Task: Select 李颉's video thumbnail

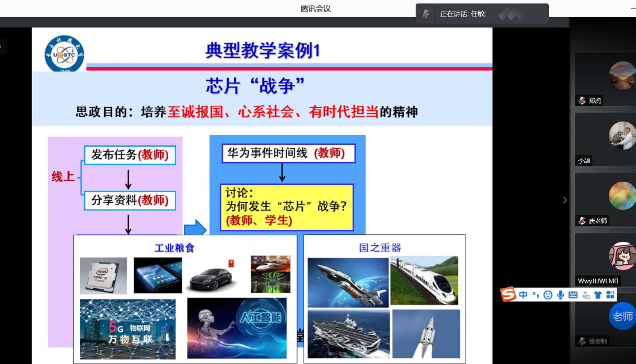Action: [605, 140]
